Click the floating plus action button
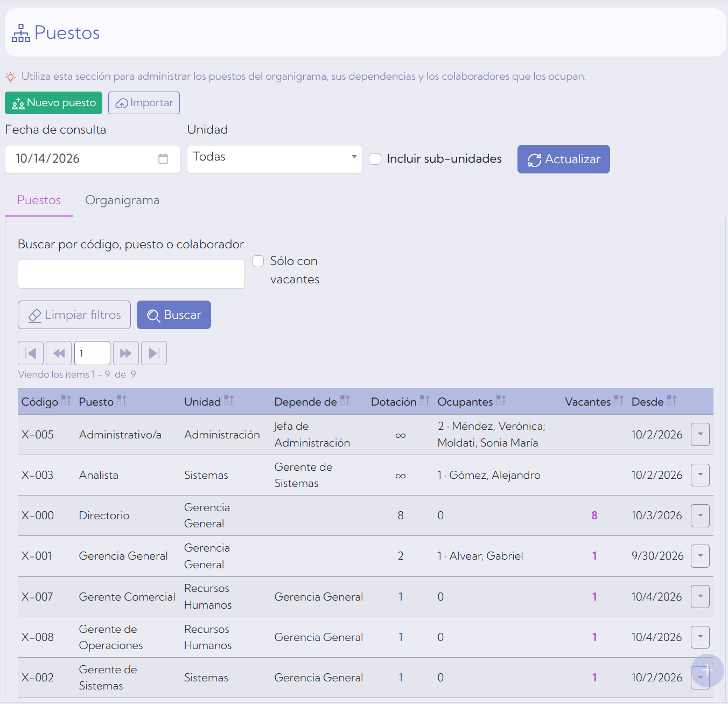Screen dimensions: 728x704 pyautogui.click(x=708, y=671)
